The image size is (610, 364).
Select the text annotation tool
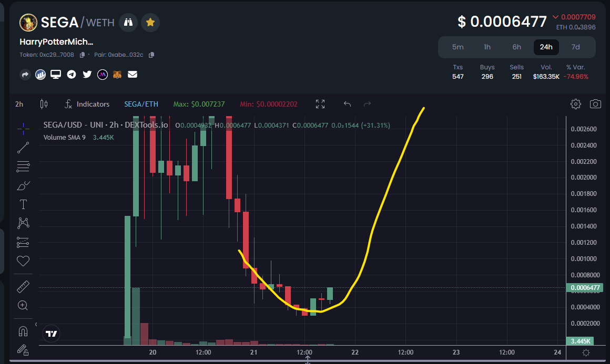point(23,204)
